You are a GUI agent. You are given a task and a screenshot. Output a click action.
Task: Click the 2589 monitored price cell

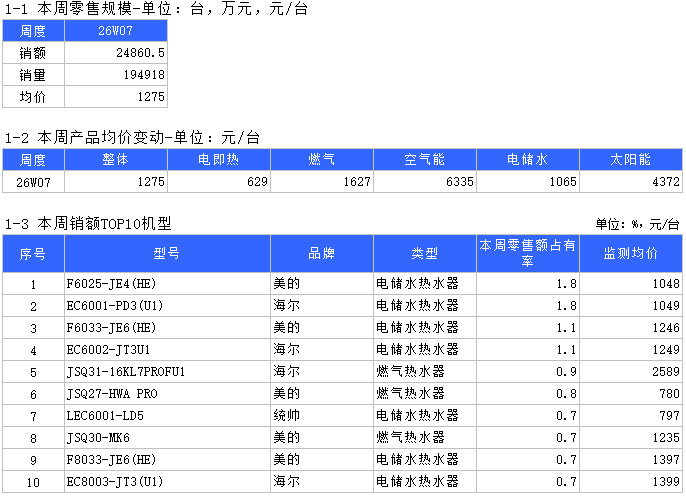pos(630,372)
